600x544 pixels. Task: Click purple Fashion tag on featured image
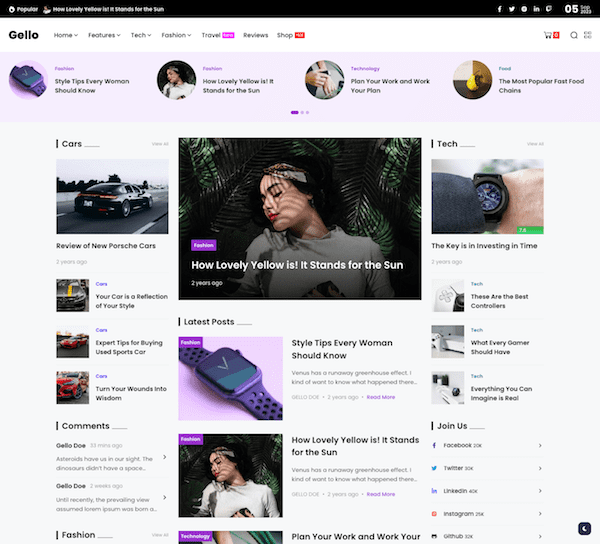coord(204,245)
